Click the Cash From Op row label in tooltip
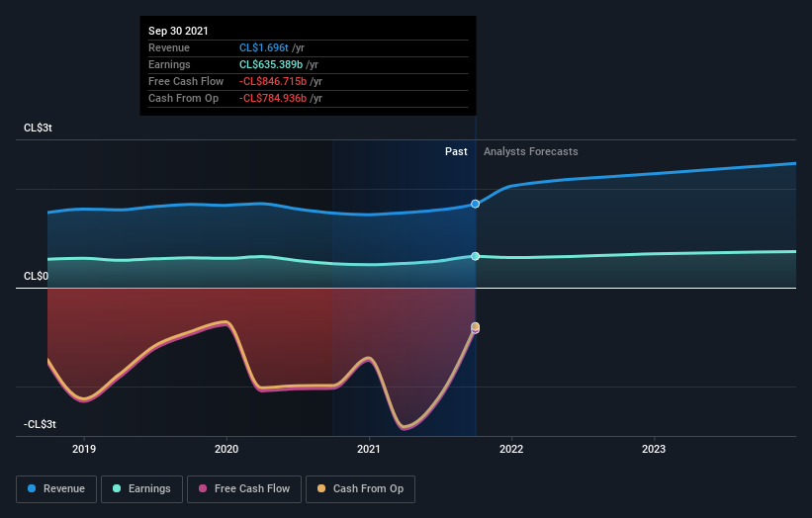The image size is (812, 518). pyautogui.click(x=183, y=98)
